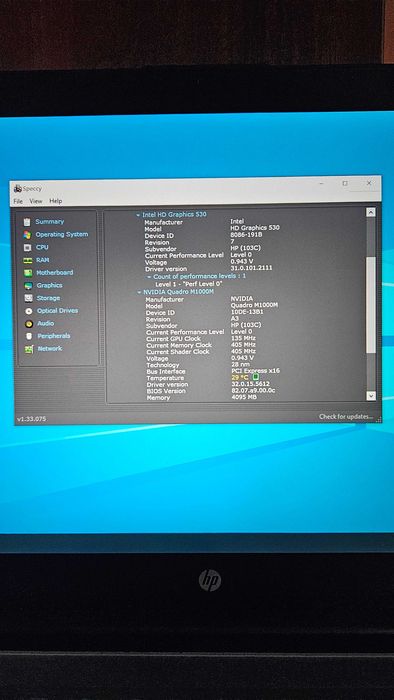The image size is (394, 700).
Task: Select the 28 nm technology value
Action: pyautogui.click(x=241, y=364)
